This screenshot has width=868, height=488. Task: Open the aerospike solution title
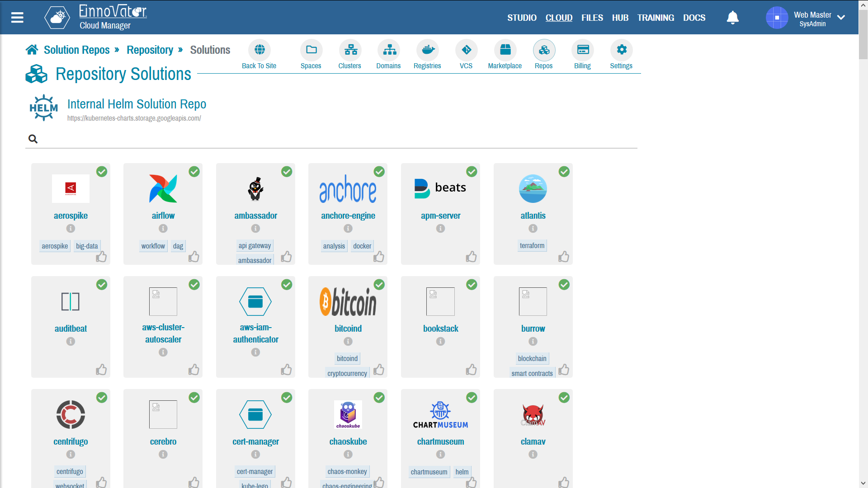pos(71,216)
